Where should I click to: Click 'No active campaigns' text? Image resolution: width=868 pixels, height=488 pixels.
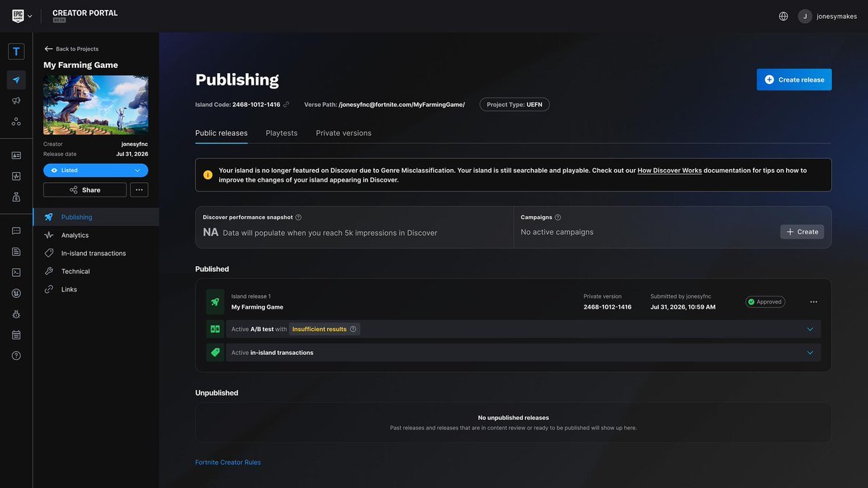[x=557, y=232]
